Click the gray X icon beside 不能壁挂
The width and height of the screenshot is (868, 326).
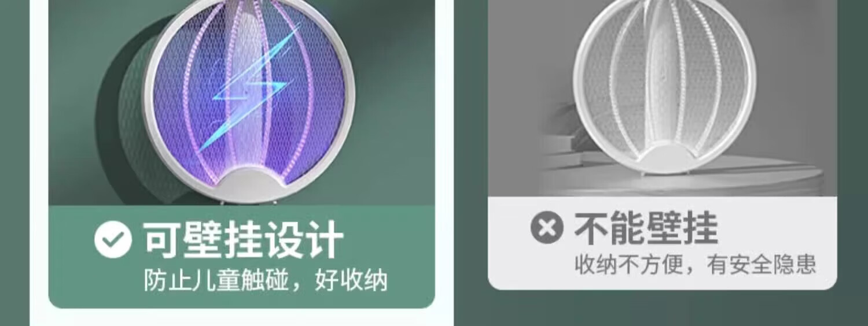click(x=547, y=228)
